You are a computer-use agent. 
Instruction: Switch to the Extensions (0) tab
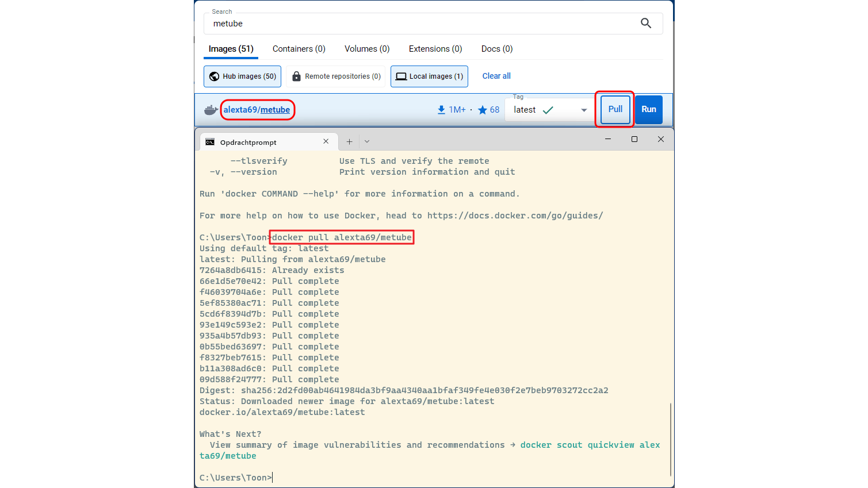tap(435, 49)
